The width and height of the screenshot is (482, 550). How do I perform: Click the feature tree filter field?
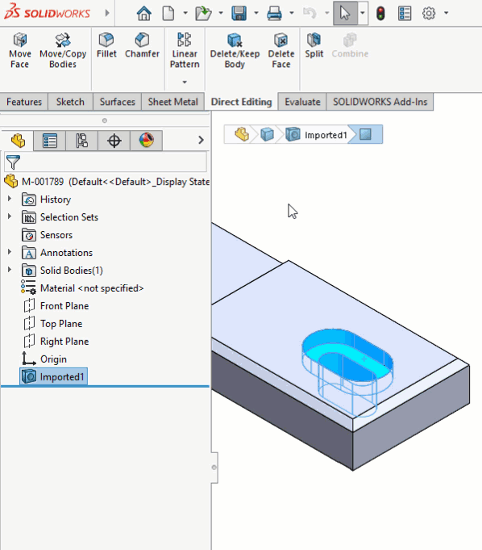pos(105,162)
